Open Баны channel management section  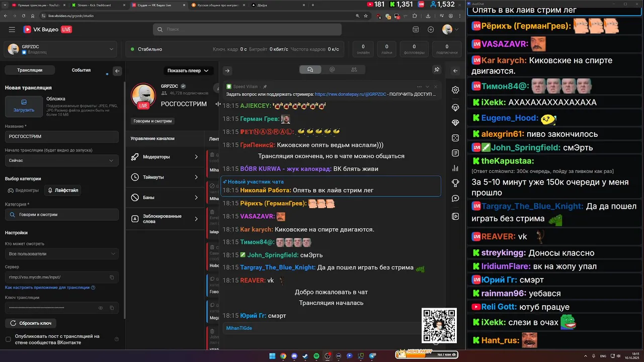point(165,198)
